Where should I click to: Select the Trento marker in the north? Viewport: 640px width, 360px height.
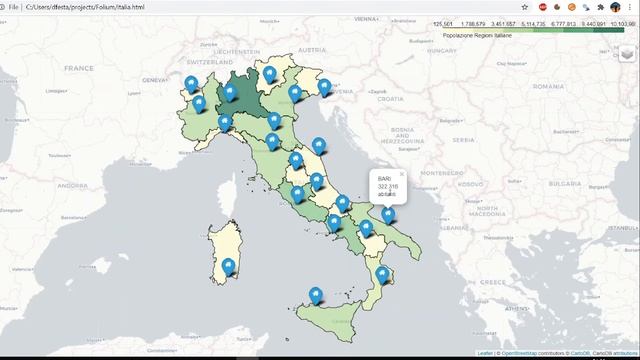click(x=269, y=75)
